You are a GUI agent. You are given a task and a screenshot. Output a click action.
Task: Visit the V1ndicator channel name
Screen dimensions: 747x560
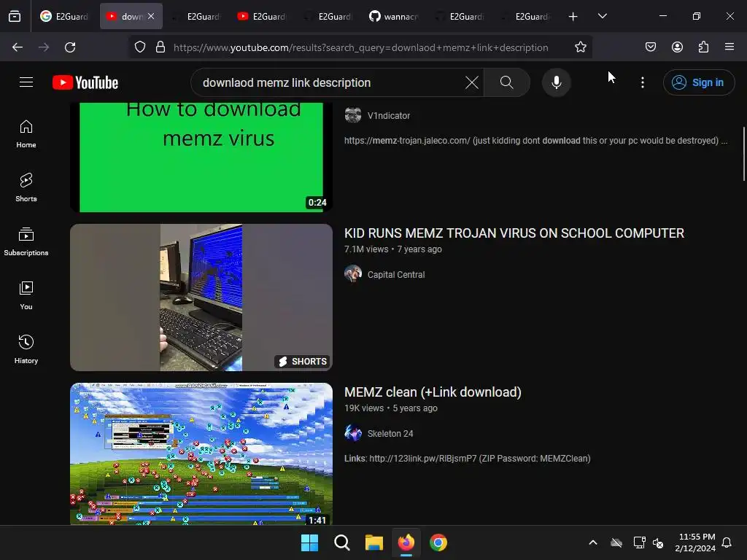point(389,116)
